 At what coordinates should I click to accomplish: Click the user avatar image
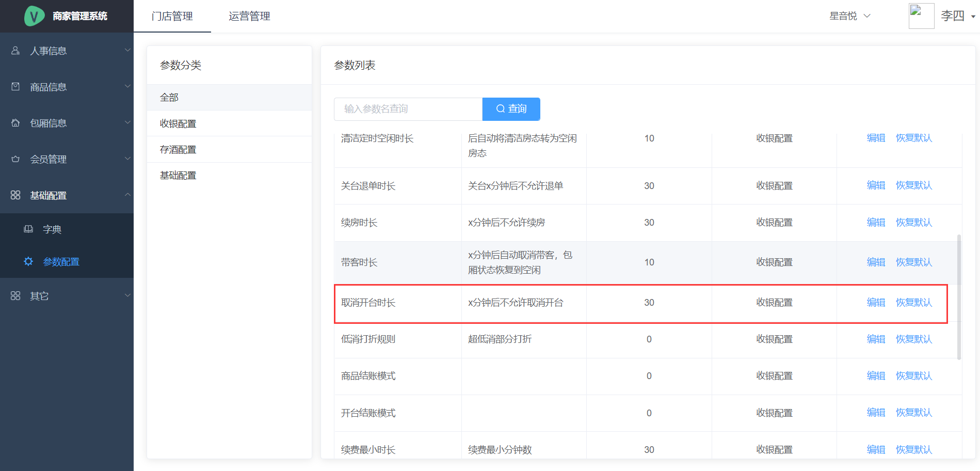[x=921, y=16]
